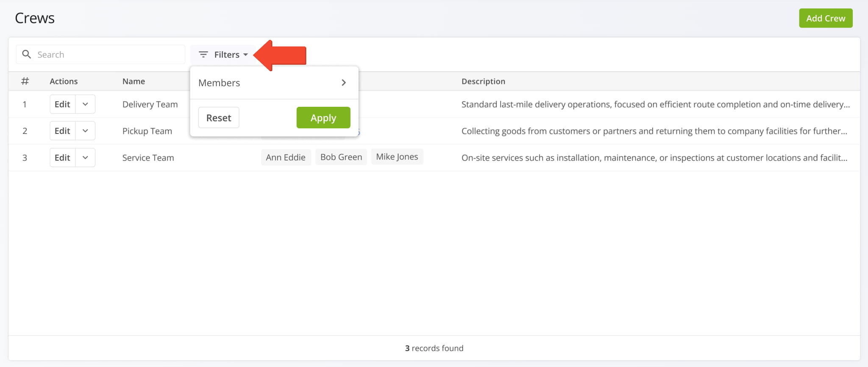This screenshot has height=367, width=868.
Task: Open actions dropdown for Service Team
Action: [85, 158]
